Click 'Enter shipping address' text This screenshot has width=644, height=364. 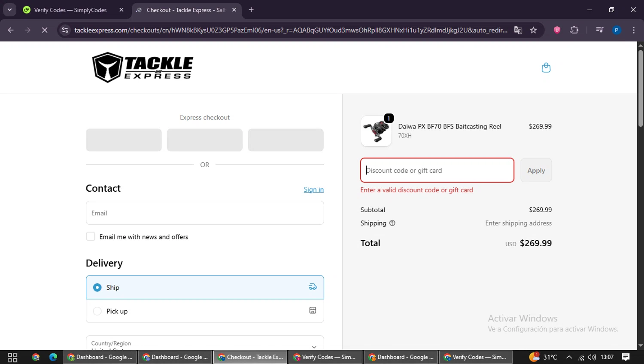(518, 223)
